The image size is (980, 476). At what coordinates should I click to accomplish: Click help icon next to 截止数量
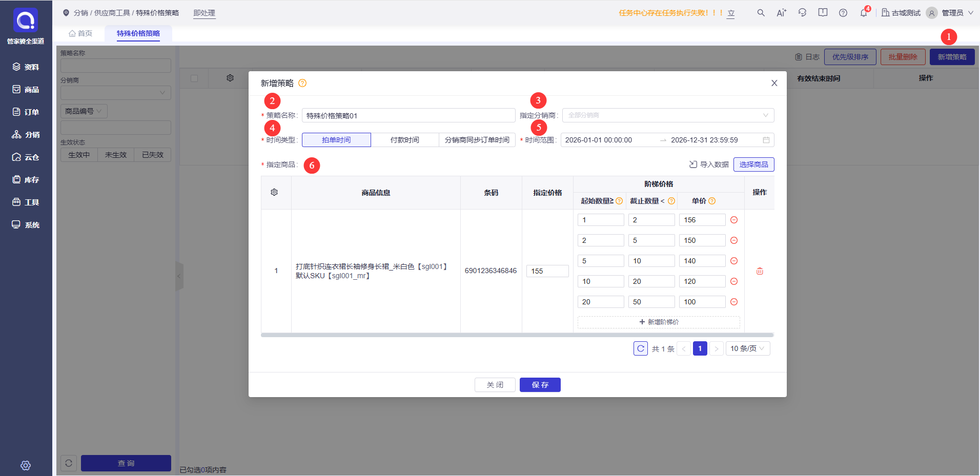(671, 201)
